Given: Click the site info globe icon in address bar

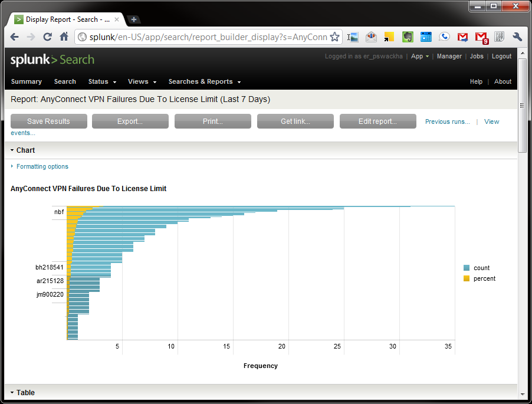Looking at the screenshot, I should click(x=82, y=37).
